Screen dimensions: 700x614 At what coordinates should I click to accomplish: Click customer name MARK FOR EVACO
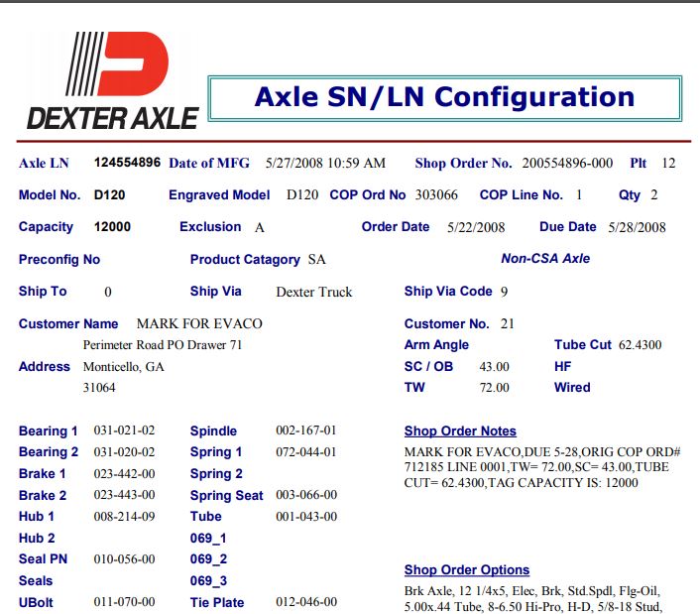pyautogui.click(x=199, y=324)
